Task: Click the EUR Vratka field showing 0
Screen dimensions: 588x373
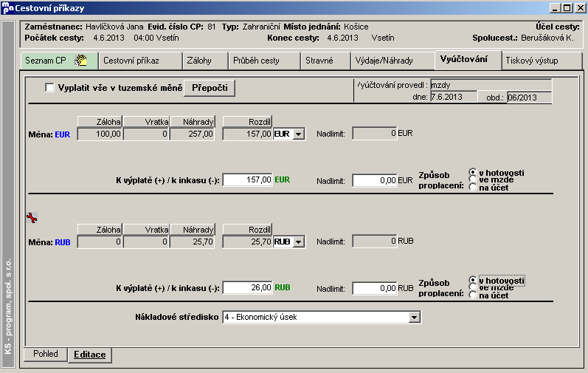Action: point(146,134)
